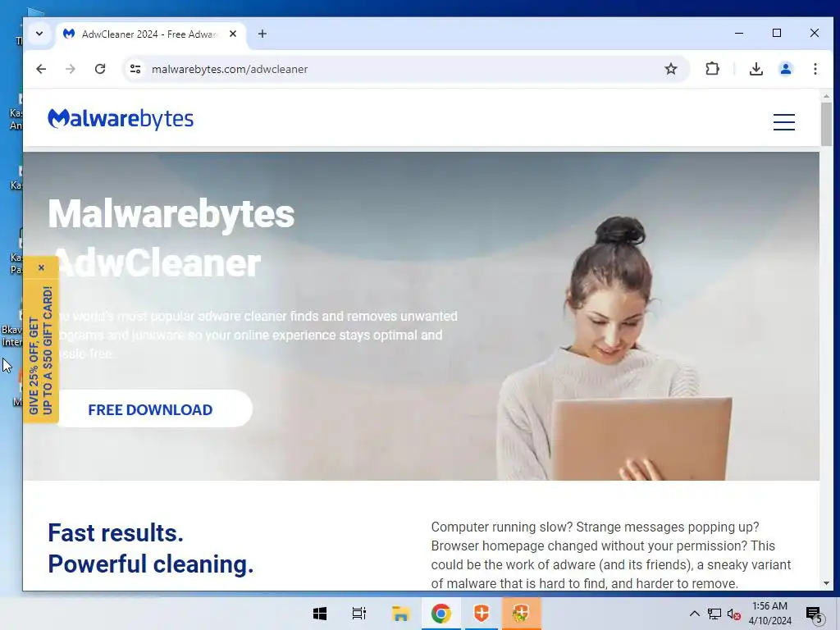Viewport: 840px width, 630px height.
Task: Click the Malwarebytes logo
Action: 121,119
